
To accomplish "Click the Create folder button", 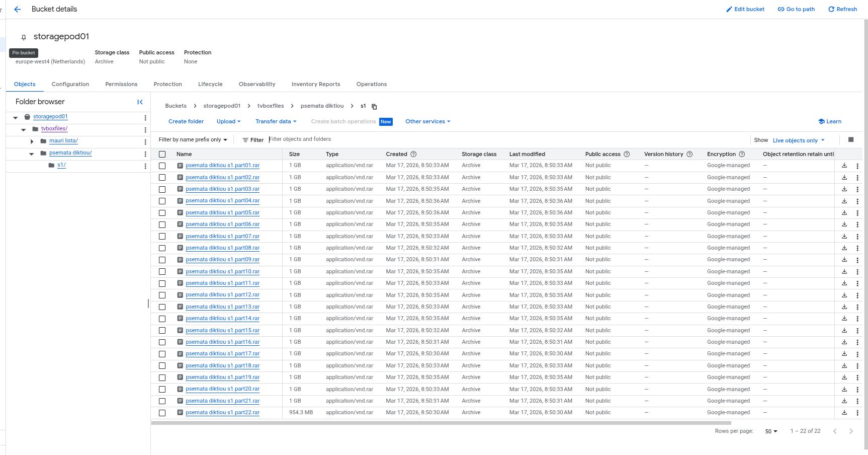I will coord(186,121).
